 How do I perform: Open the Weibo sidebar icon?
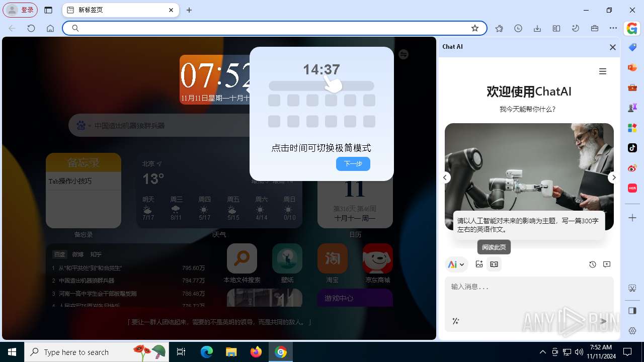coord(632,168)
